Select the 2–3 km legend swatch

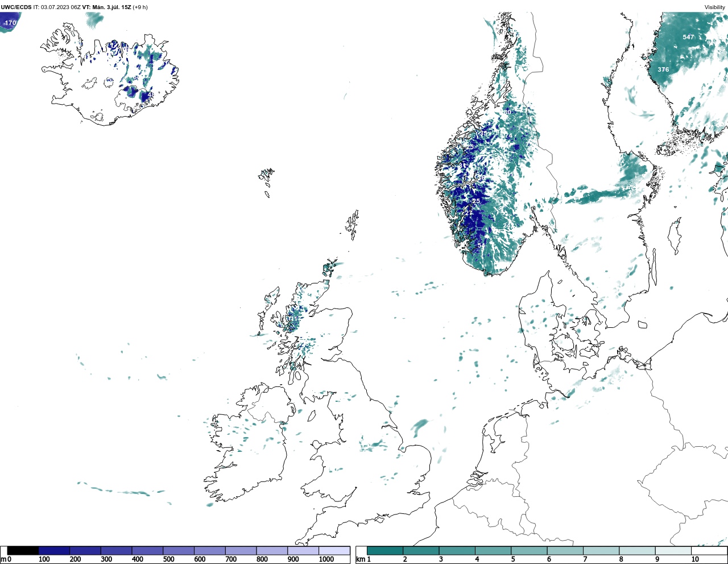point(421,550)
